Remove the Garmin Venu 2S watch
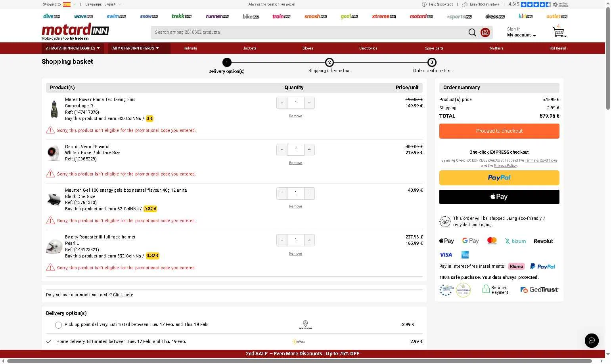This screenshot has height=364, width=611. pos(295,163)
